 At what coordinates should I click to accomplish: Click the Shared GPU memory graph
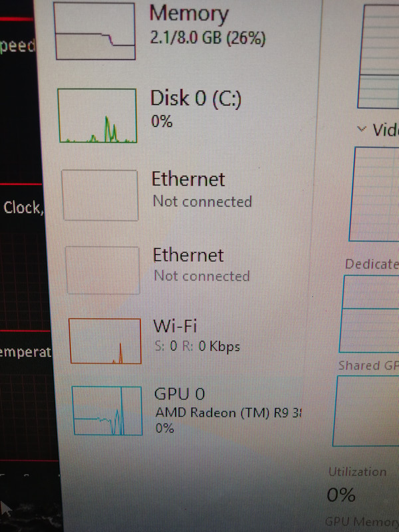(x=366, y=411)
